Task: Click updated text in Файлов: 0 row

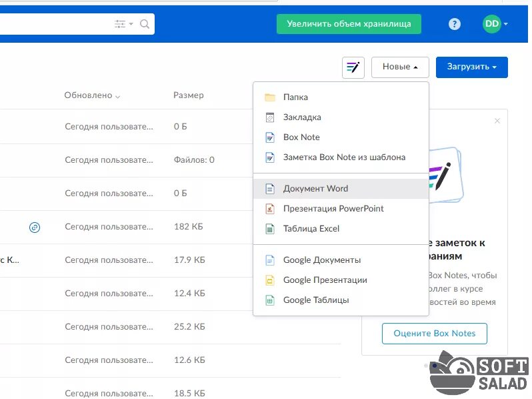Action: point(109,160)
